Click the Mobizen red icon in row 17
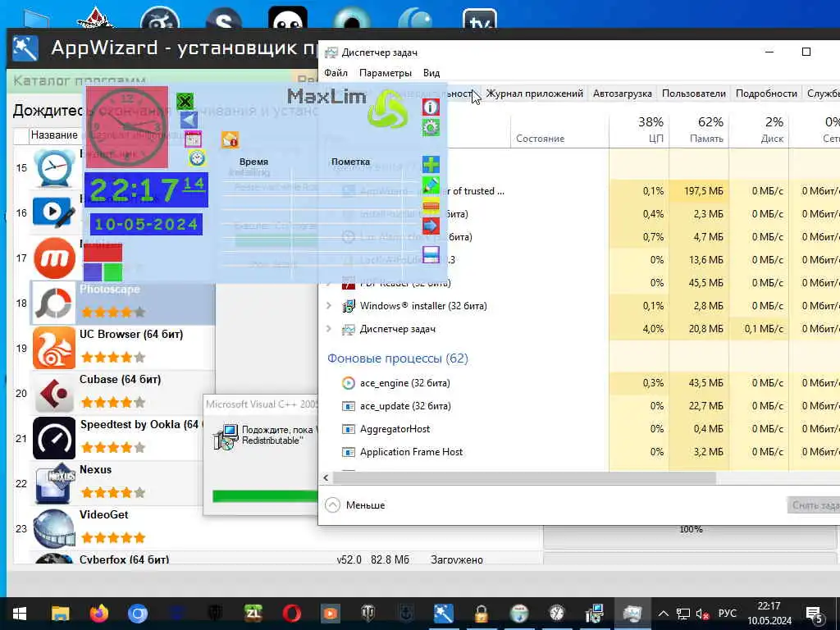This screenshot has width=840, height=630. tap(54, 258)
